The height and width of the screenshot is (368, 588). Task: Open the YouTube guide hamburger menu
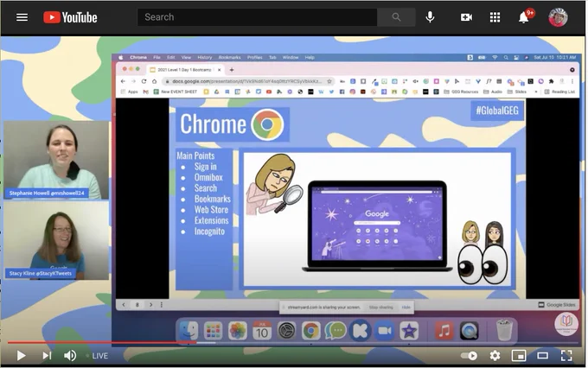[22, 17]
